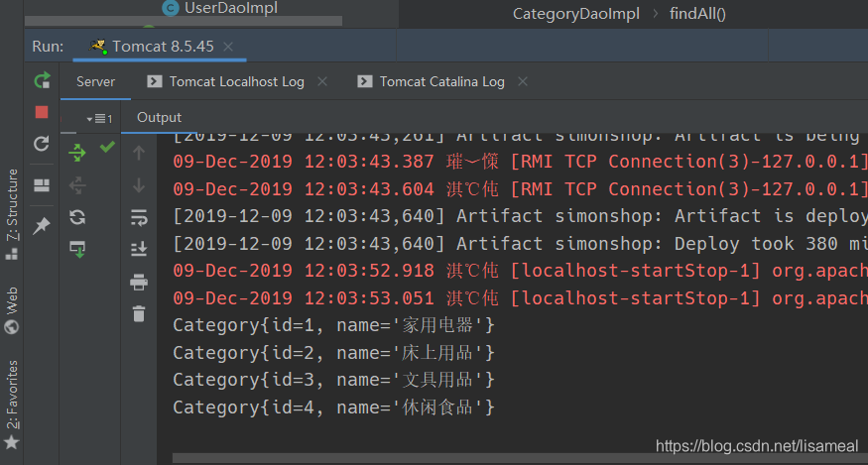868x465 pixels.
Task: Click the grayed-out Undeploy arrows icon
Action: (x=77, y=185)
